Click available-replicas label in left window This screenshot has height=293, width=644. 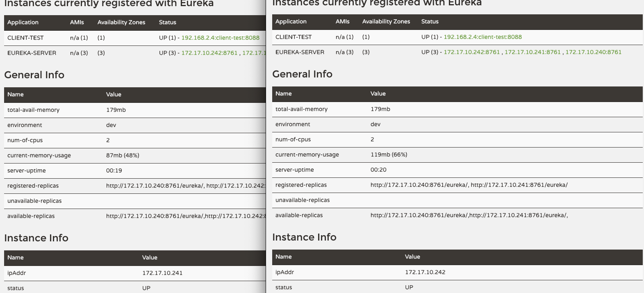click(x=31, y=216)
